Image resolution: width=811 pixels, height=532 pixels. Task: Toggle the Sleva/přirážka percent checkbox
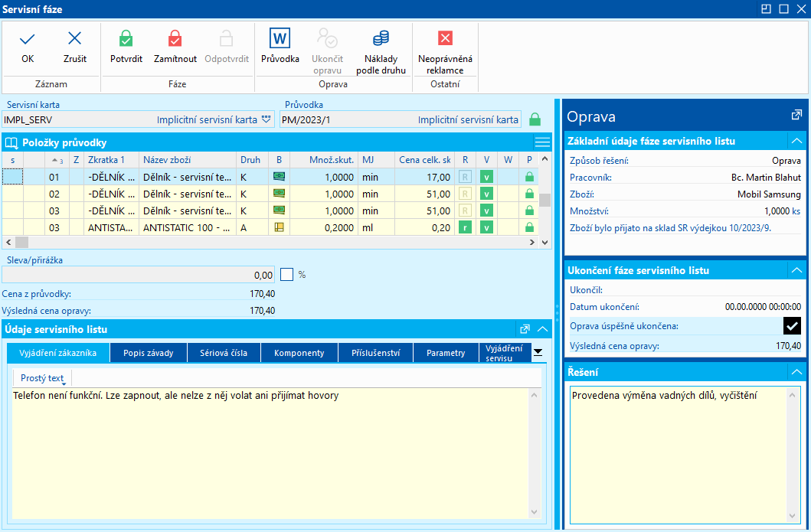(287, 274)
